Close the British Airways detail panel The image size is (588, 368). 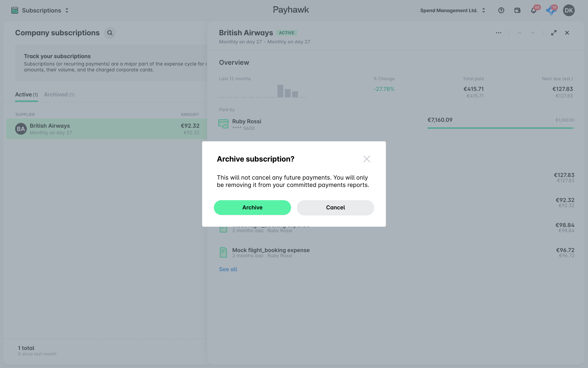point(567,33)
